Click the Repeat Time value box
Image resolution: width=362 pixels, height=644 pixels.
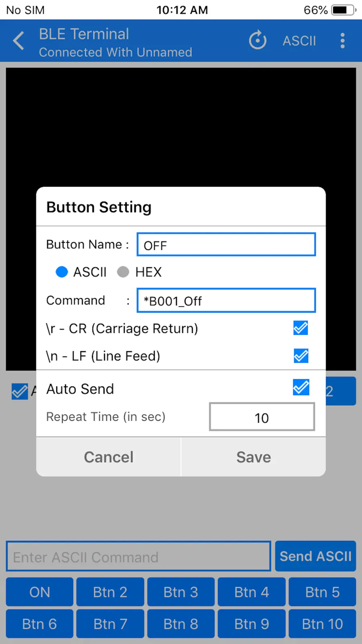262,417
